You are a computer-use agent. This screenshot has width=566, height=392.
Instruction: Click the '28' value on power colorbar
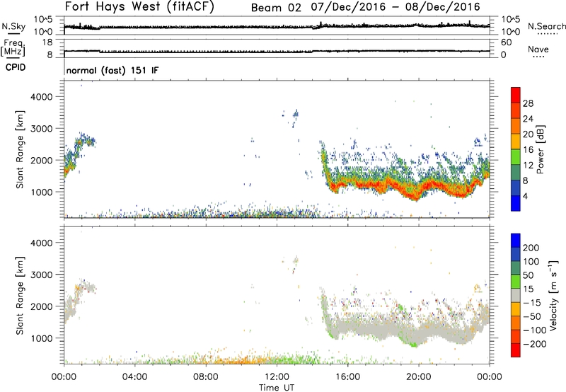[528, 103]
